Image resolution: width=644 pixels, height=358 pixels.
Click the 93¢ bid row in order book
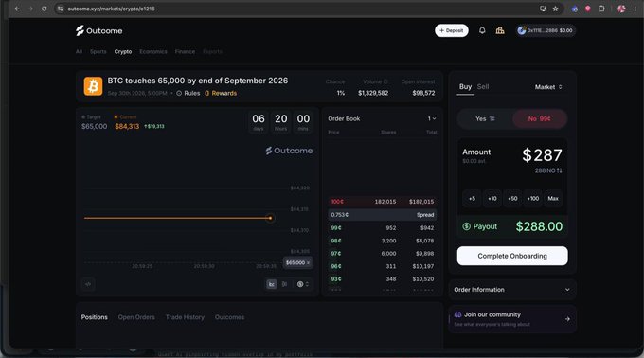[382, 279]
